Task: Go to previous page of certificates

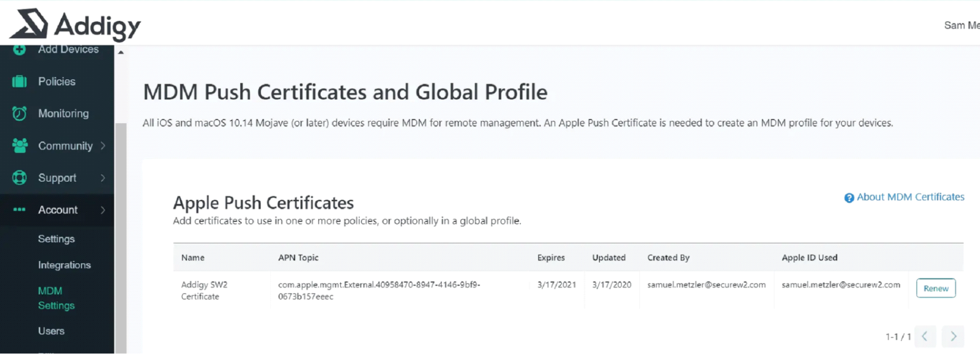Action: pyautogui.click(x=925, y=336)
